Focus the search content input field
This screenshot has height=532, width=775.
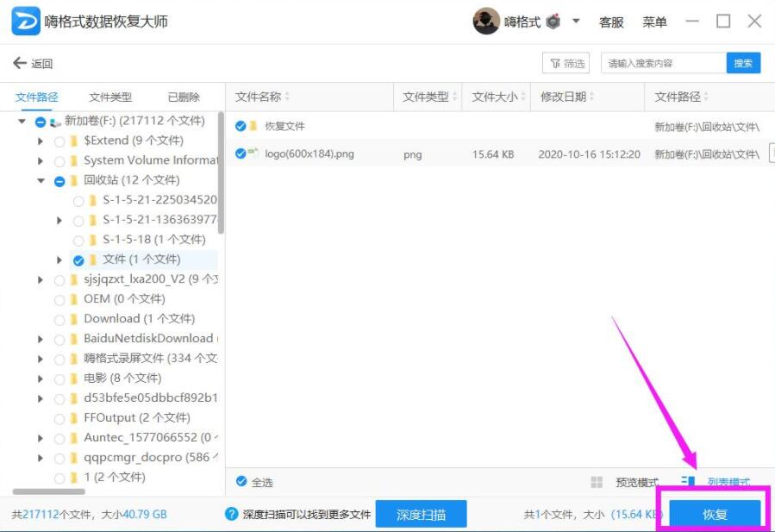point(663,63)
